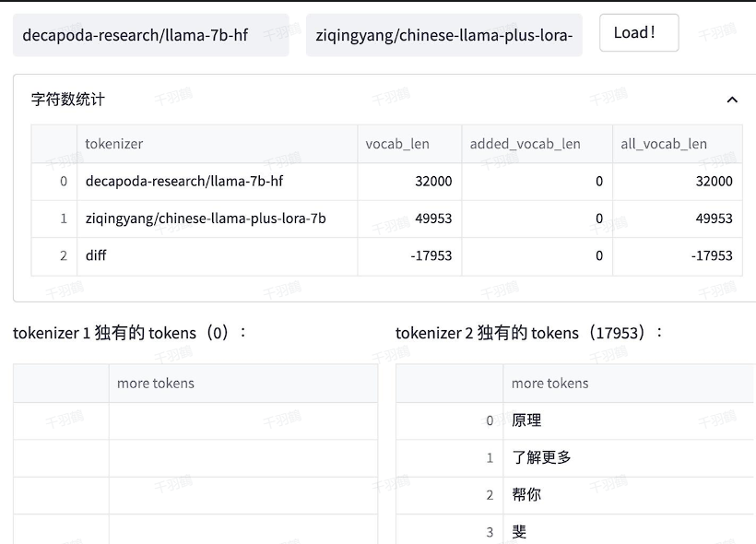The image size is (756, 544).
Task: Edit the decapoda-research/llama-7b-hf input field
Action: tap(151, 35)
